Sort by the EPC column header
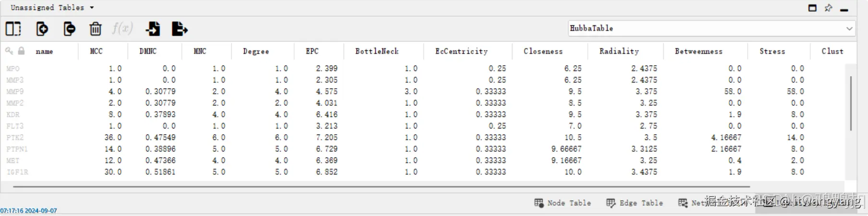868x216 pixels. click(x=312, y=51)
